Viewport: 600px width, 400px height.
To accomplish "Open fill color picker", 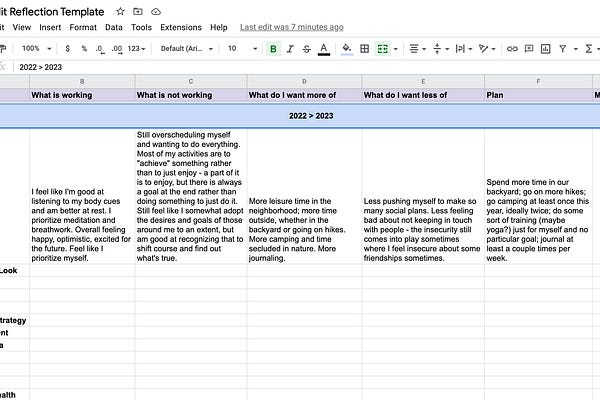I will coord(347,49).
